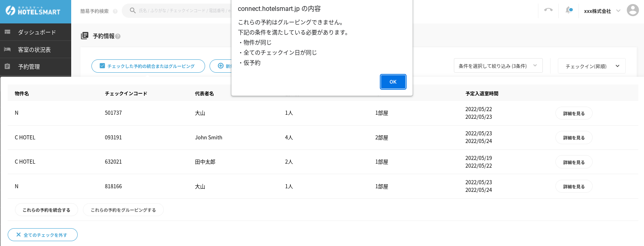Click the phone handset icon in header
Image resolution: width=644 pixels, height=246 pixels.
click(x=548, y=10)
